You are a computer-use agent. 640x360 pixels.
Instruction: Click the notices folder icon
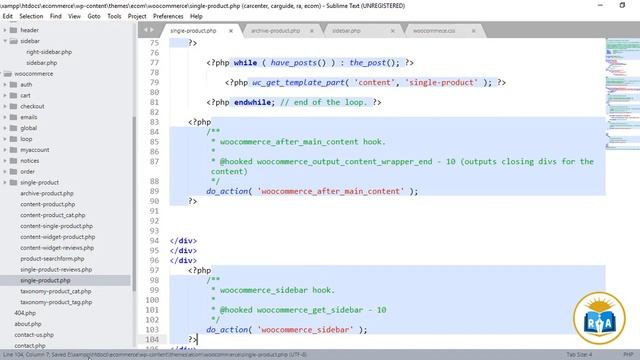[13, 161]
